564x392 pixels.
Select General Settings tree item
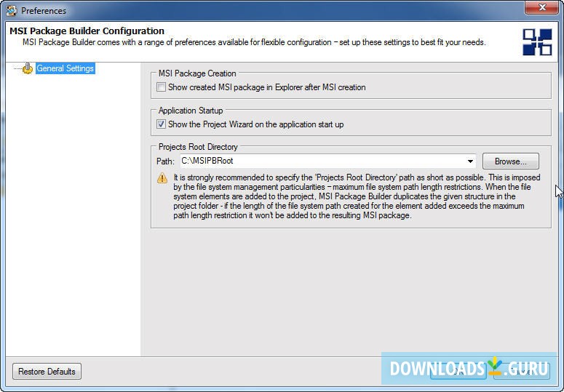point(65,68)
